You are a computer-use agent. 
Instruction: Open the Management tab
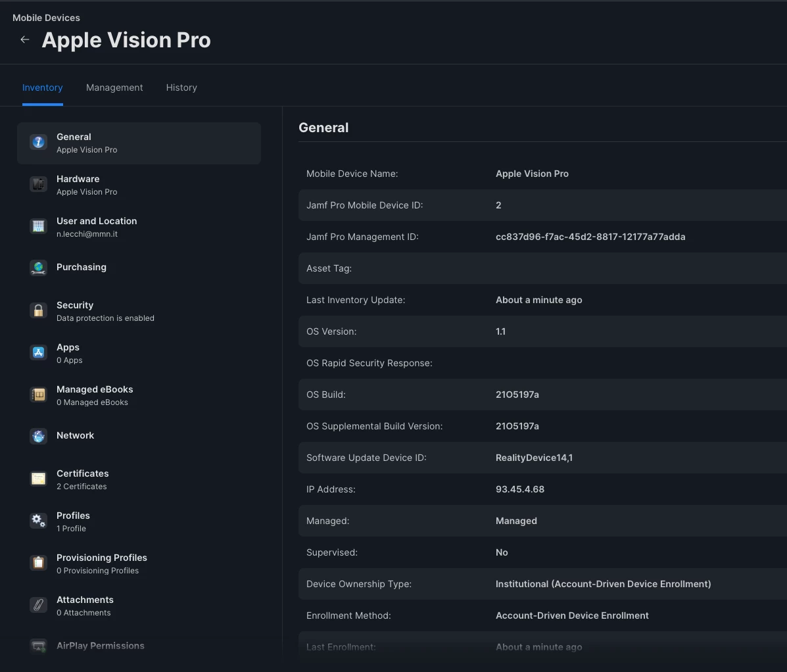coord(114,87)
